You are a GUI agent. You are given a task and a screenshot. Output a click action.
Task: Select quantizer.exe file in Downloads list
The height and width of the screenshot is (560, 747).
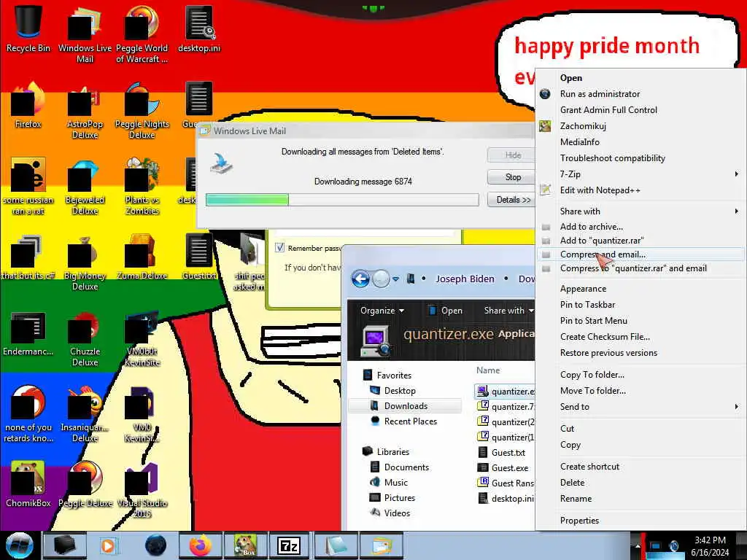coord(506,392)
